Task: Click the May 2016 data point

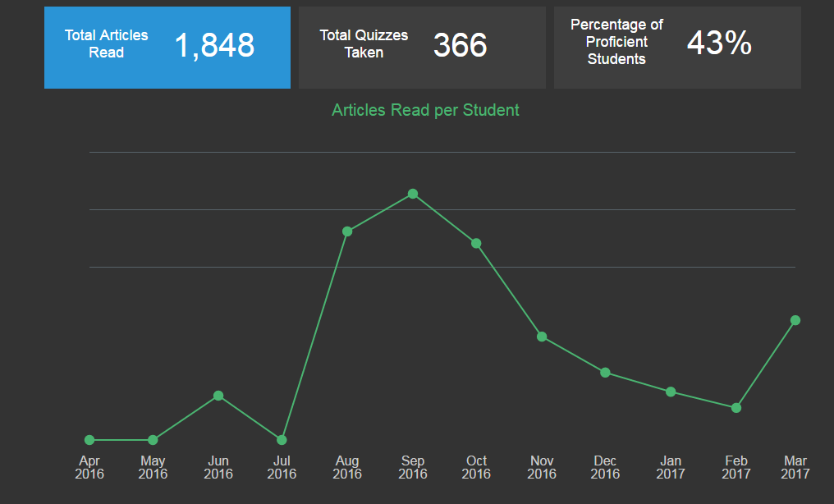Action: click(153, 440)
